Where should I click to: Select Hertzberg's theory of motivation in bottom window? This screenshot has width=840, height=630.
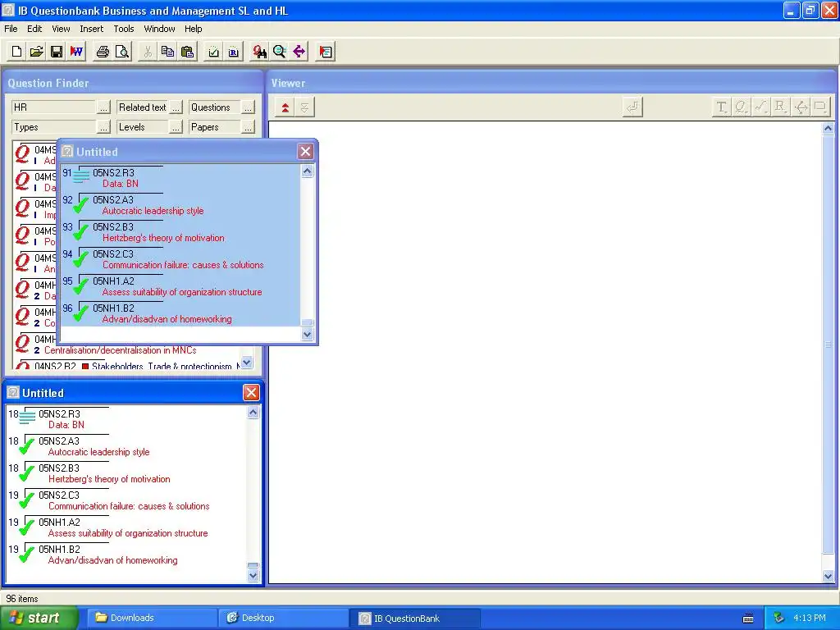point(126,473)
